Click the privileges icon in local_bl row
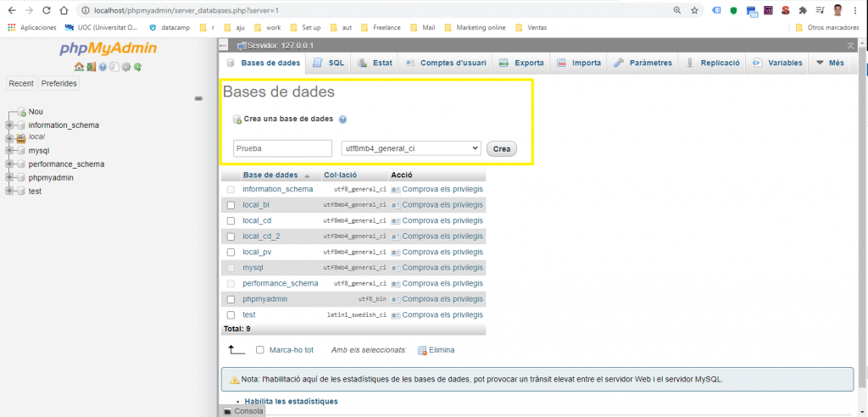 tap(396, 205)
